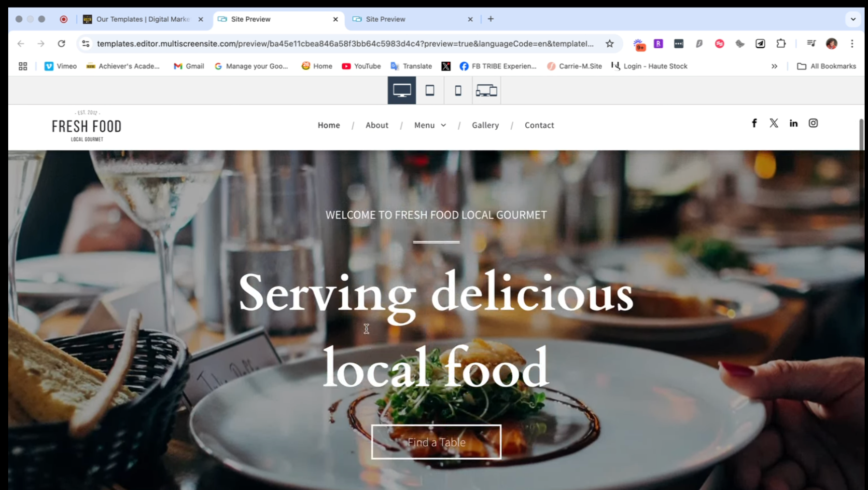
Task: Show hidden bookmarks with double chevron
Action: click(x=774, y=66)
